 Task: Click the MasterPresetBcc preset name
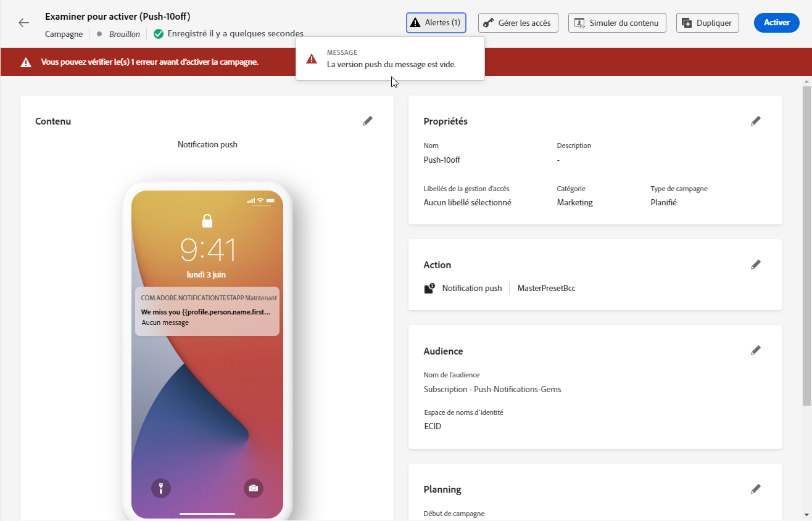(x=546, y=288)
